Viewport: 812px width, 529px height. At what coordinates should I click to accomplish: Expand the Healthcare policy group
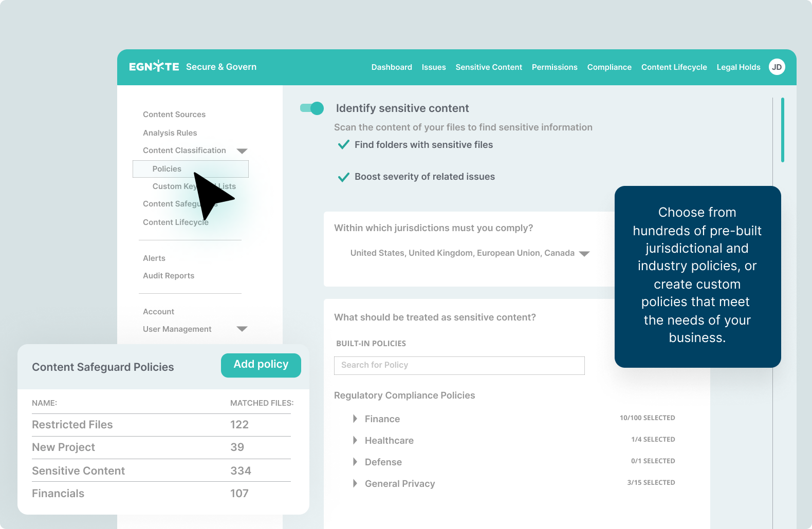tap(355, 441)
